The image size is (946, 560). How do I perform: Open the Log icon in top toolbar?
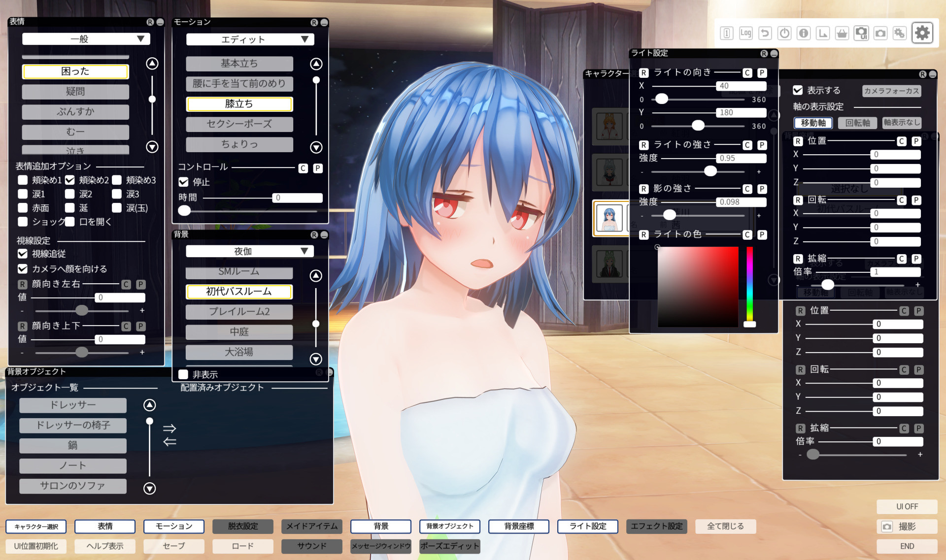coord(745,33)
